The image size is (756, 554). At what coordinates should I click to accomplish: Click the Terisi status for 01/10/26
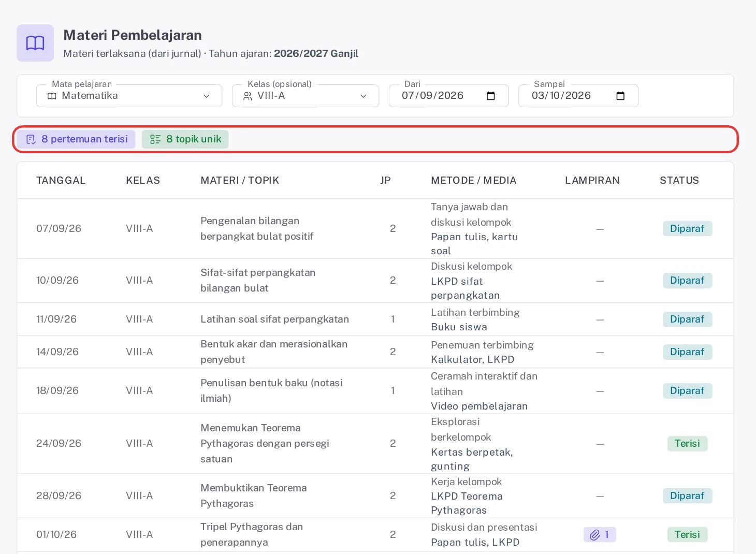(687, 534)
